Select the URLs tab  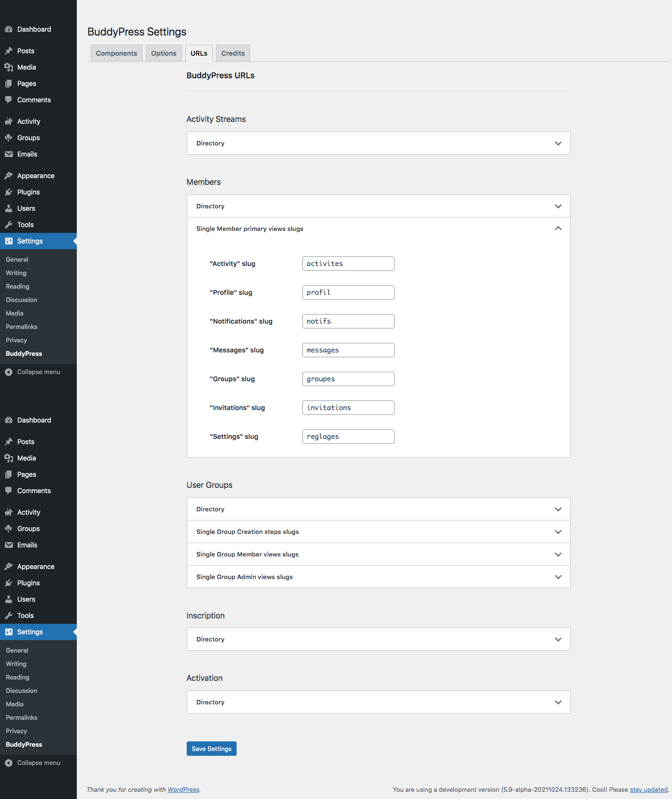point(199,53)
